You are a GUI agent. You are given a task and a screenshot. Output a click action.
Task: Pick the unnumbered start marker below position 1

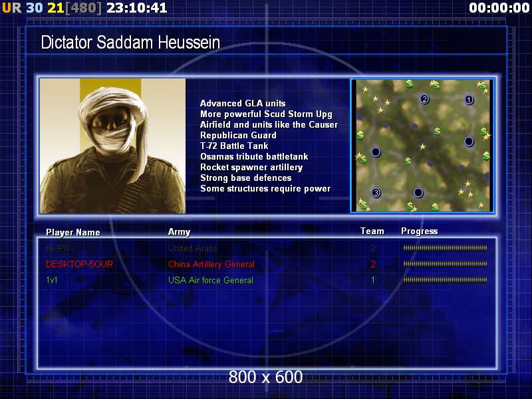point(469,141)
